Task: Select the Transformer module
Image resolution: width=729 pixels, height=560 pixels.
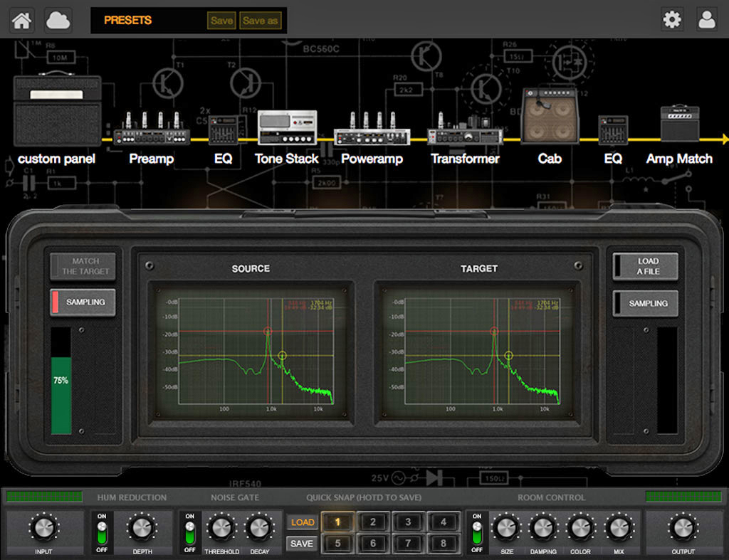Action: [x=465, y=130]
